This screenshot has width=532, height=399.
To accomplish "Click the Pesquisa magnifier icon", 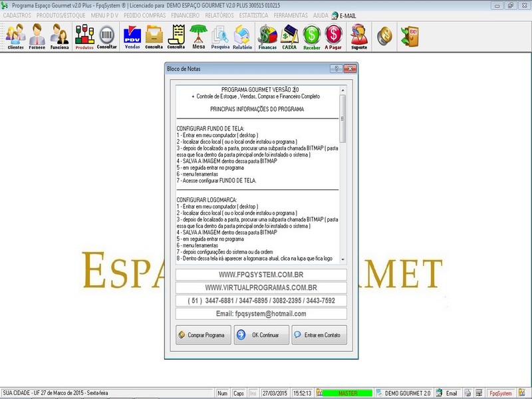I will (x=220, y=37).
